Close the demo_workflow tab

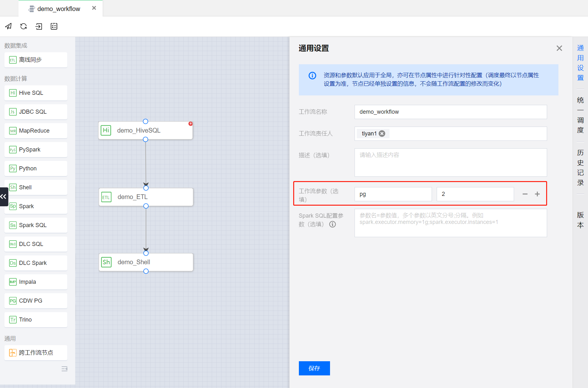click(x=94, y=8)
